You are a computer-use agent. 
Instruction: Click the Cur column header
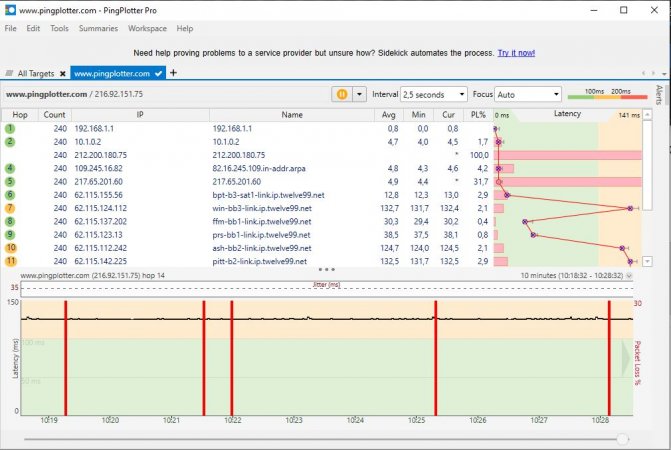448,115
